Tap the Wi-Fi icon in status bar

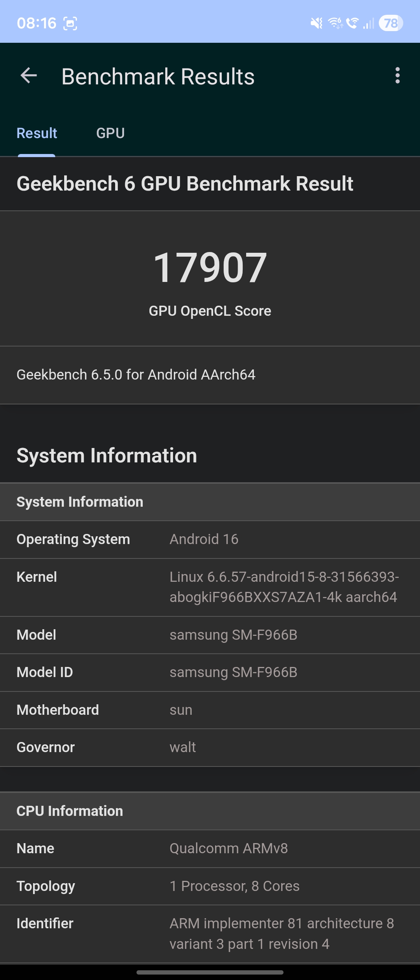336,23
